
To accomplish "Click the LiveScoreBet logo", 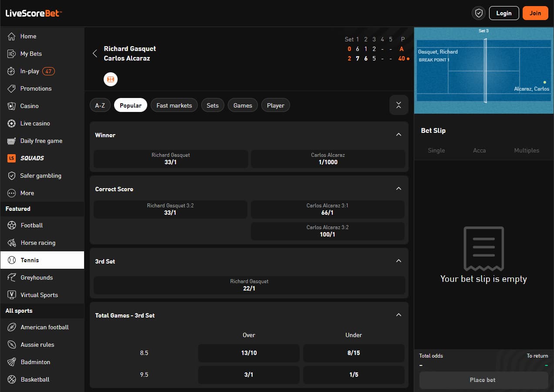I will (x=34, y=13).
